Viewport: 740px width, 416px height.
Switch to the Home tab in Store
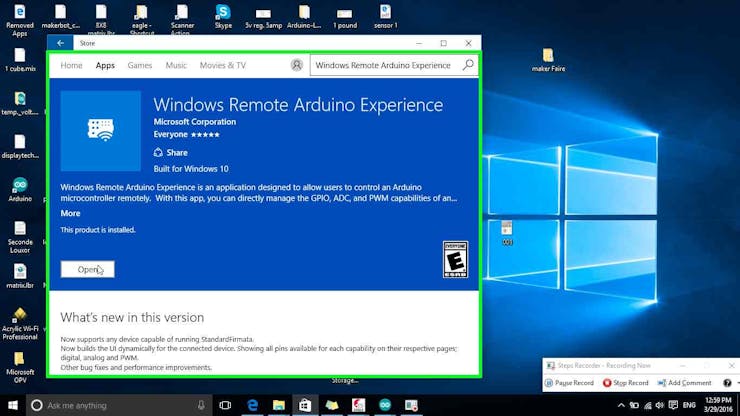tap(71, 65)
